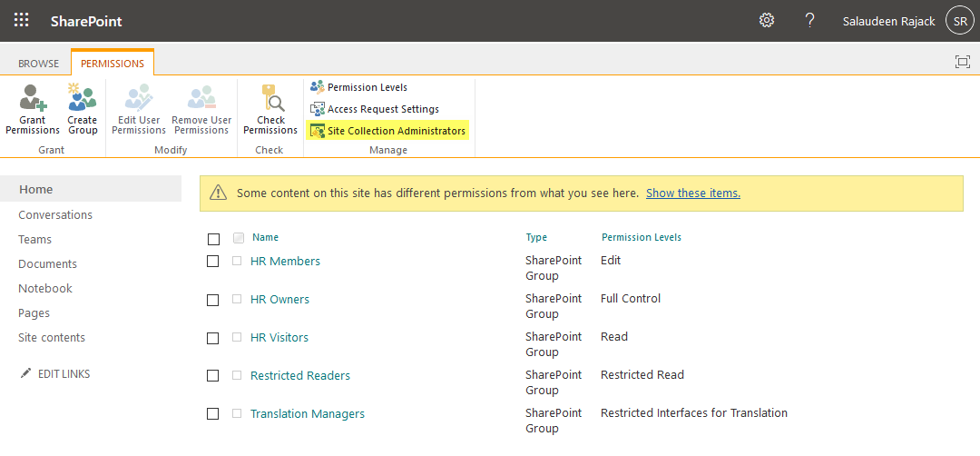The image size is (980, 456).
Task: Open the HR Owners group link
Action: point(279,299)
